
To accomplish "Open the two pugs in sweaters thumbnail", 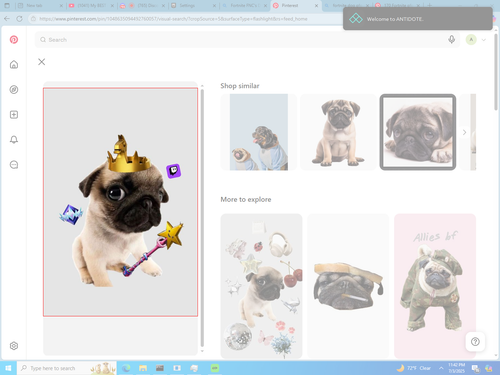I will [x=259, y=132].
